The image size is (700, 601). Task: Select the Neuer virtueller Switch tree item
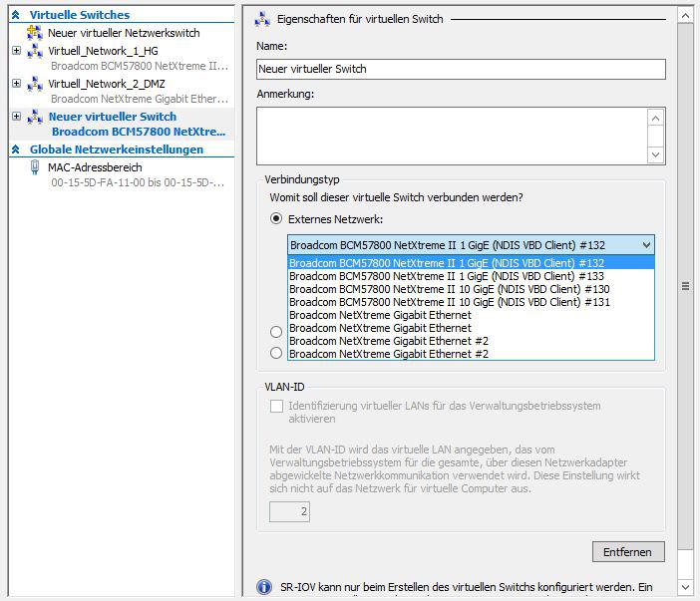click(x=113, y=117)
